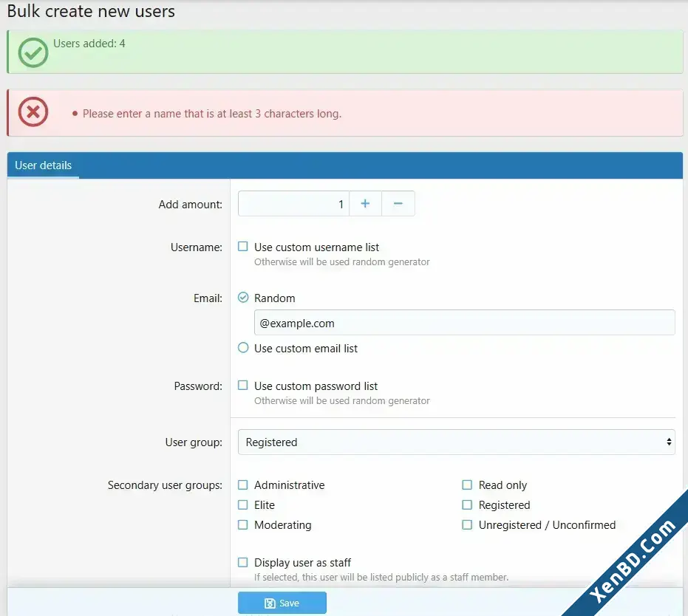
Task: Click the name length error message text
Action: click(212, 114)
